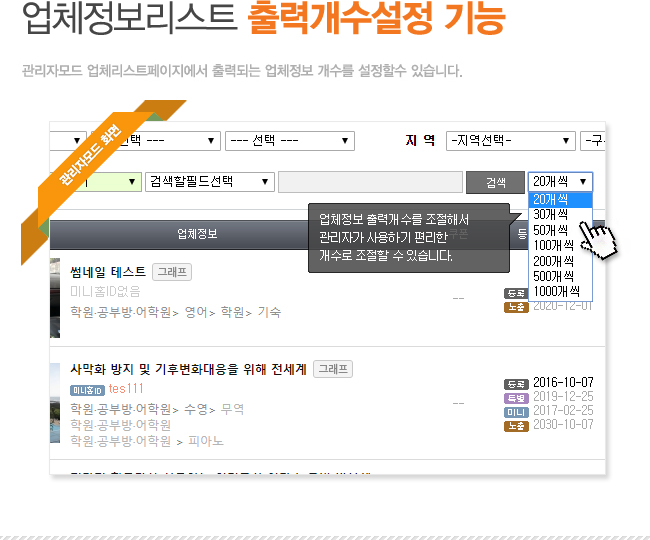Click the gray 검색 search button
This screenshot has width=650, height=540.
tap(495, 182)
